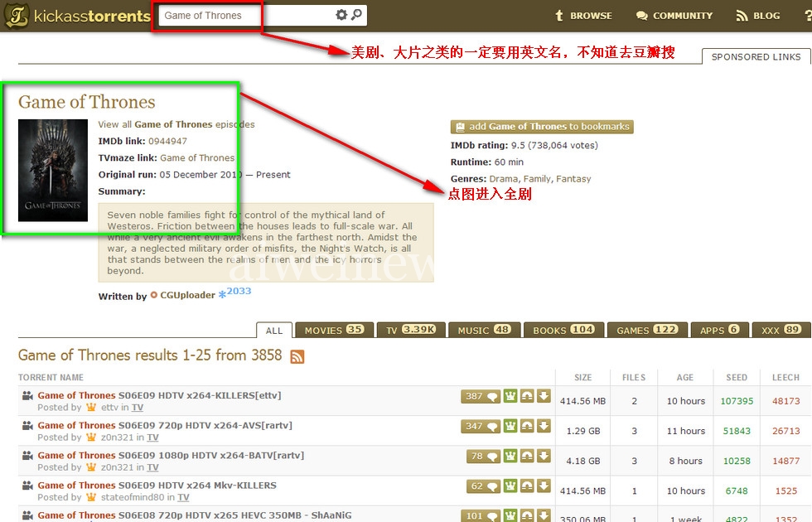The width and height of the screenshot is (812, 522).
Task: Download the S06E09 KILLERS[ettv] torrent file
Action: [x=544, y=396]
